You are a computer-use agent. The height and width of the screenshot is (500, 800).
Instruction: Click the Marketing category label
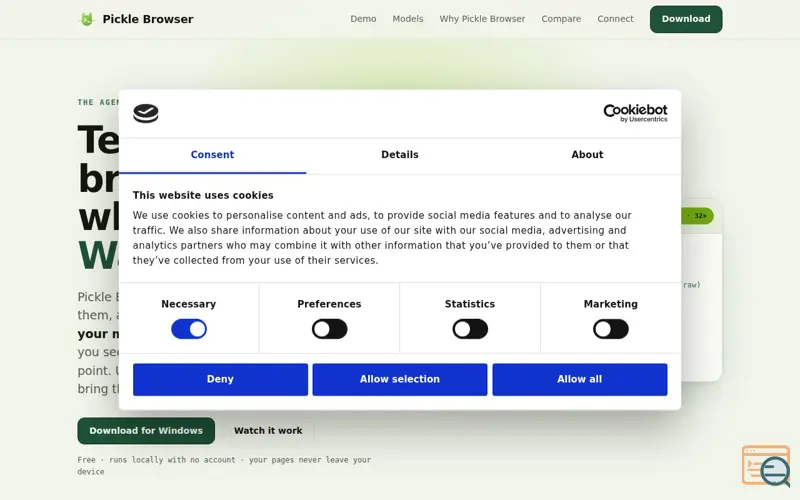[611, 304]
